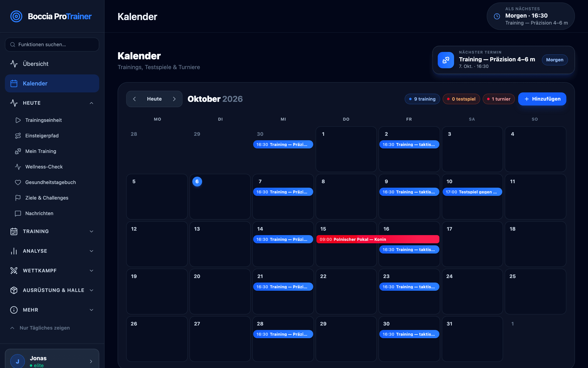This screenshot has height=368, width=588.
Task: Click the MEHR info circle icon
Action: [x=14, y=310]
